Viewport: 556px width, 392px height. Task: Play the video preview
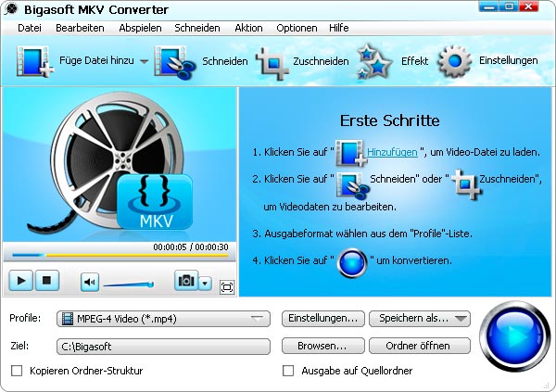(21, 280)
